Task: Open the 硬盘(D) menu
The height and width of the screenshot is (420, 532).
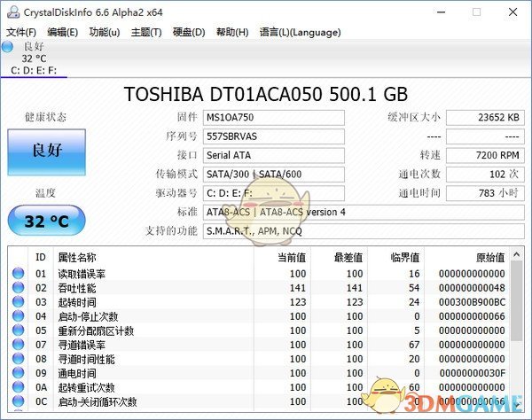Action: coord(188,32)
